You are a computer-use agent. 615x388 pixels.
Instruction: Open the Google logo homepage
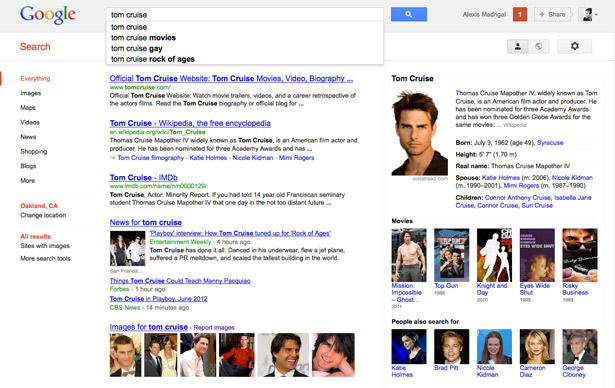point(48,15)
